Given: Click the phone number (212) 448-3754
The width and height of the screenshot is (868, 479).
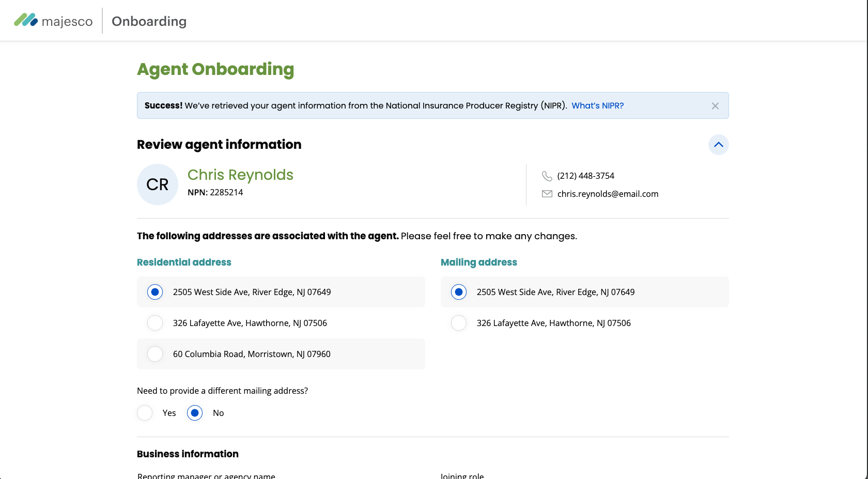Looking at the screenshot, I should tap(585, 176).
